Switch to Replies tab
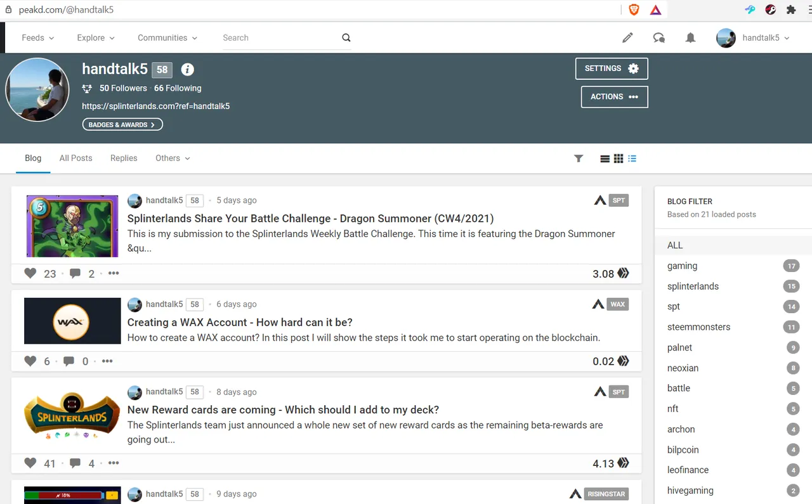Image resolution: width=812 pixels, height=504 pixels. 124,158
